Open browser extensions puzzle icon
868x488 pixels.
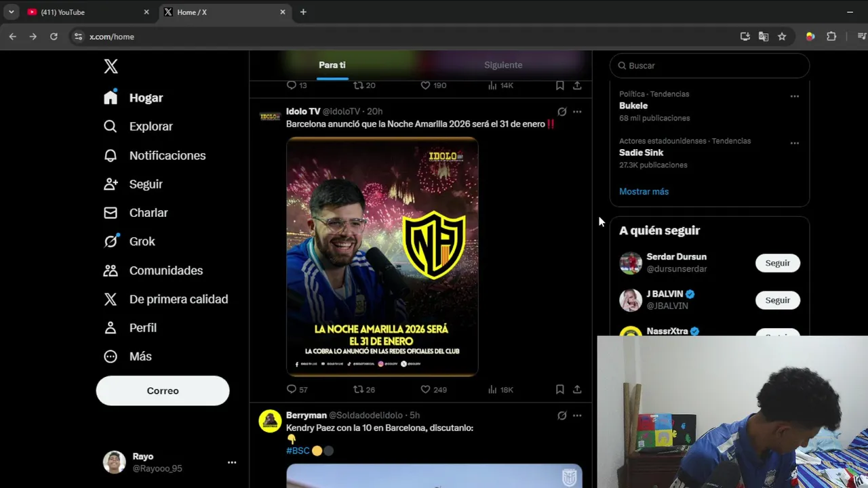pyautogui.click(x=831, y=37)
